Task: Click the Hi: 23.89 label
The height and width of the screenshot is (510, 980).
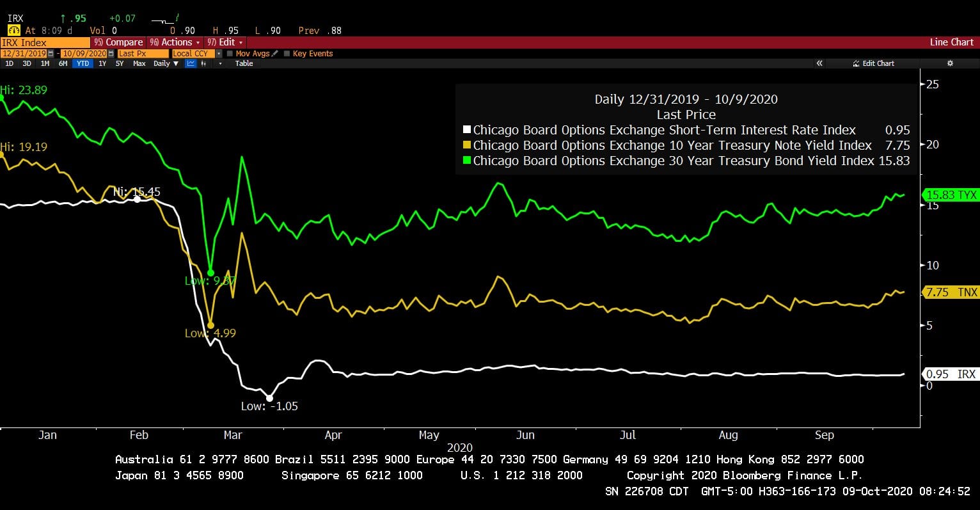Action: [24, 90]
